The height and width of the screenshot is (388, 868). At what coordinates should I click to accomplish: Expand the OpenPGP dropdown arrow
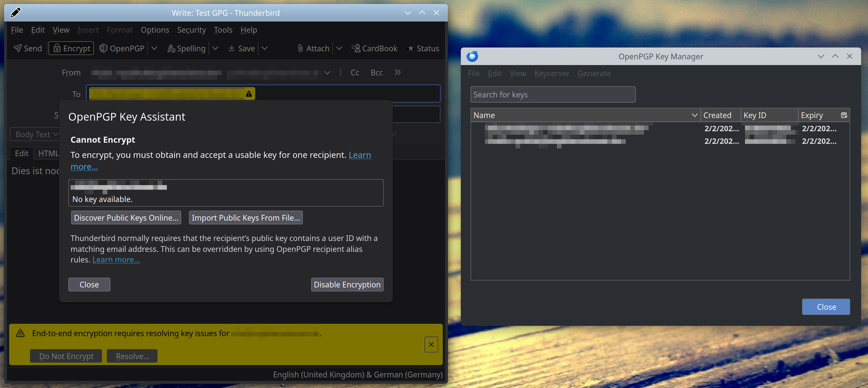(154, 48)
